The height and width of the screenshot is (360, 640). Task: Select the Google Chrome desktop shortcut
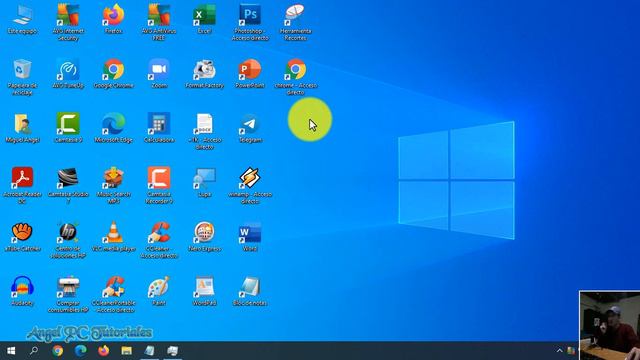click(113, 74)
